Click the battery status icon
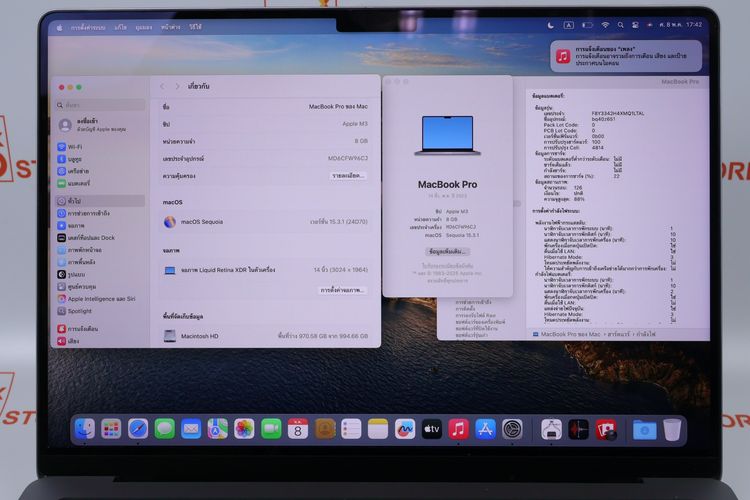The image size is (750, 500). point(587,25)
